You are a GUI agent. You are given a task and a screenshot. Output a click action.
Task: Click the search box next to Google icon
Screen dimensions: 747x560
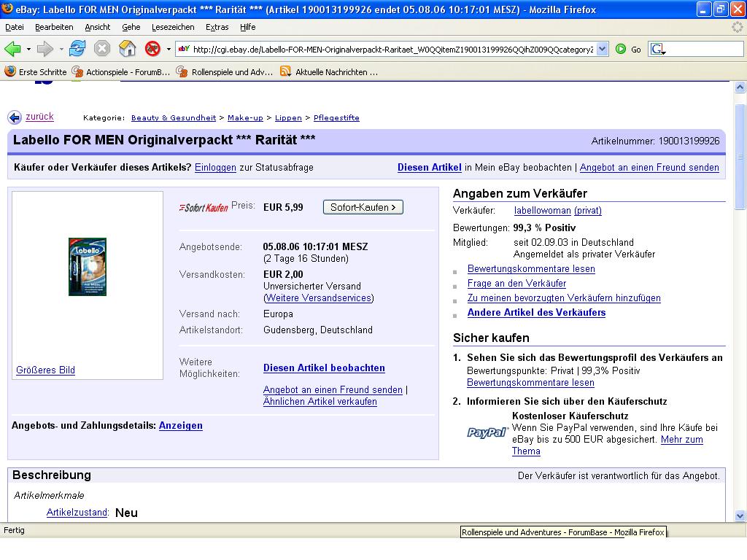pyautogui.click(x=704, y=49)
